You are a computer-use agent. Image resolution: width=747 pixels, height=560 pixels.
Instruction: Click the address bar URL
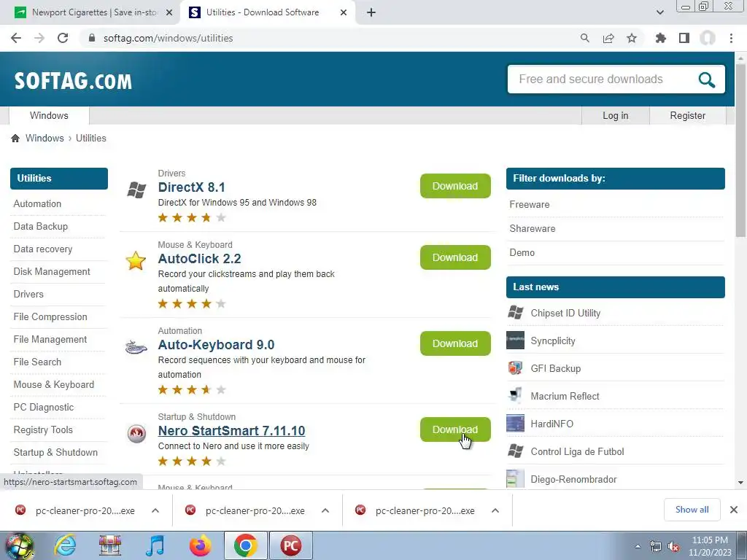coord(169,38)
